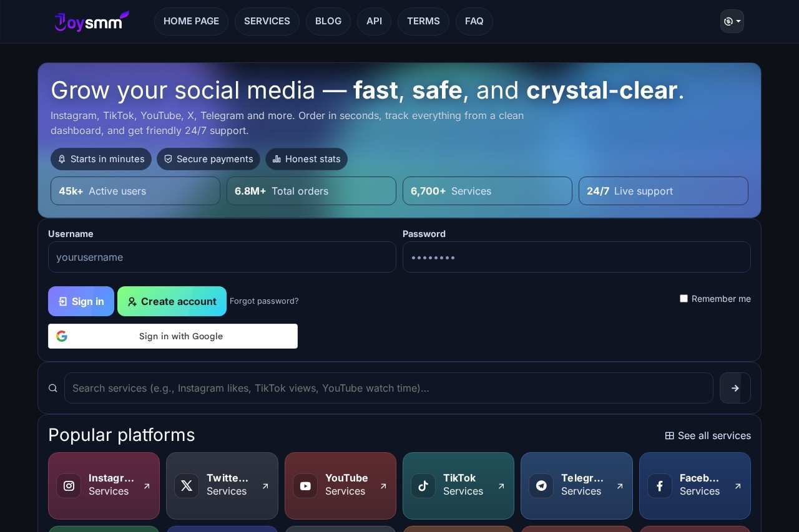Open Telegram Services via its arrow icon
799x532 pixels.
(620, 486)
